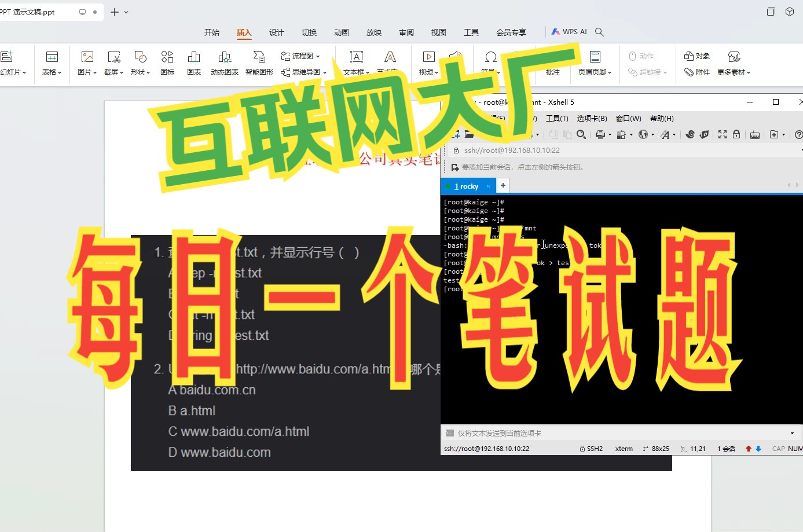Click the 图片 picture icon in the ribbon
The width and height of the screenshot is (803, 532).
click(x=87, y=57)
